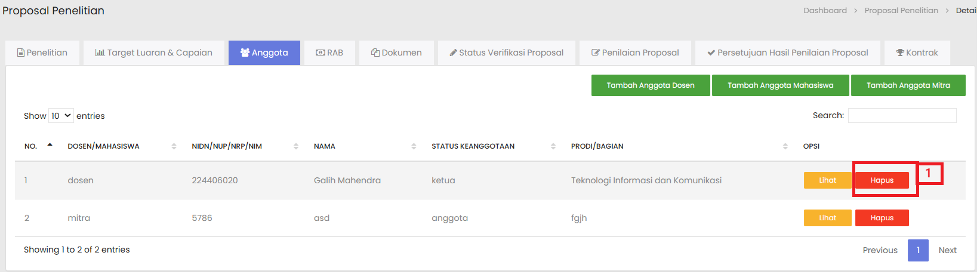Expand the show entries dropdown
The image size is (980, 274).
(x=61, y=116)
